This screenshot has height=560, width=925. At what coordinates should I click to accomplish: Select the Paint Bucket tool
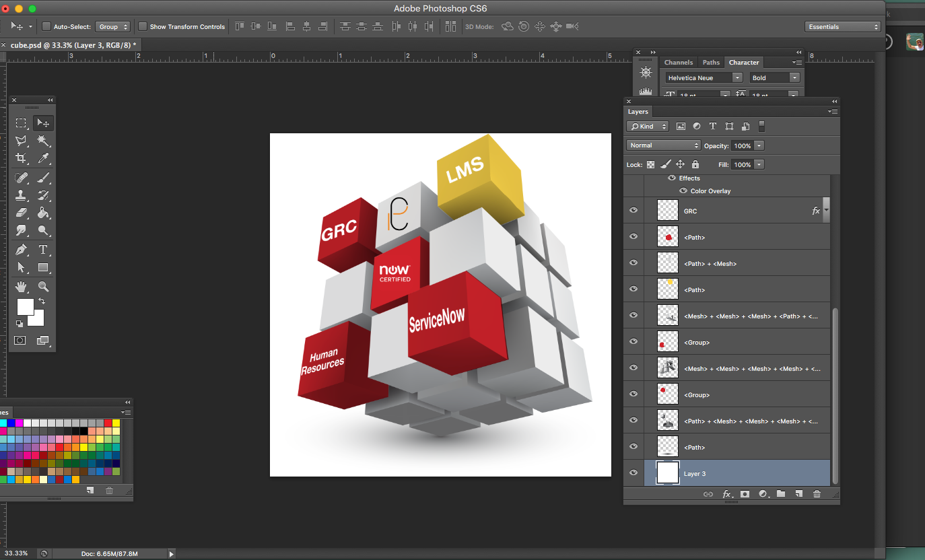tap(43, 213)
